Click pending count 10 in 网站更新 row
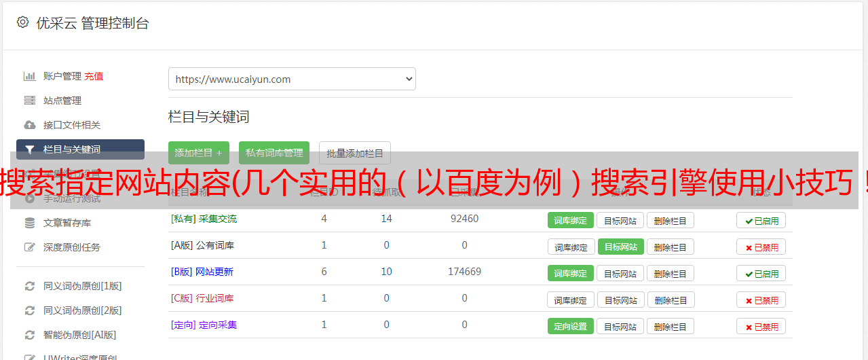The width and height of the screenshot is (868, 360). pos(387,272)
